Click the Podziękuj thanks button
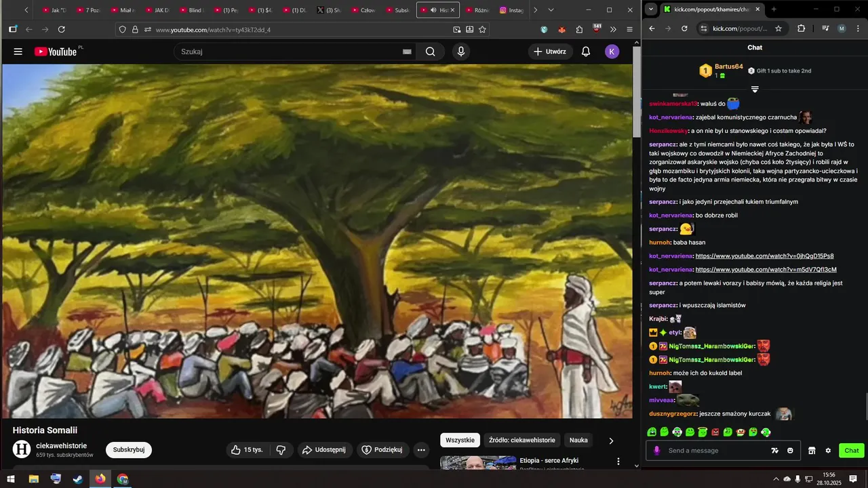This screenshot has height=488, width=868. pos(383,450)
